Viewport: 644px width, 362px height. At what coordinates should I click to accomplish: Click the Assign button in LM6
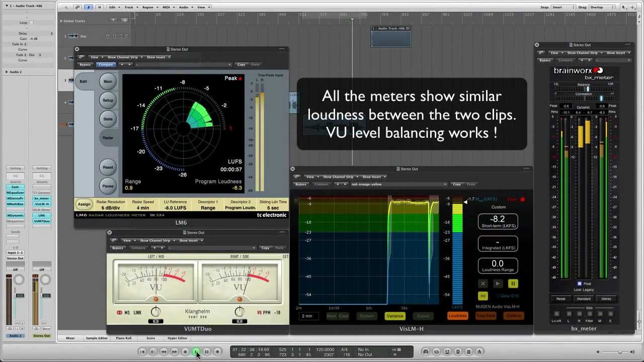[84, 204]
